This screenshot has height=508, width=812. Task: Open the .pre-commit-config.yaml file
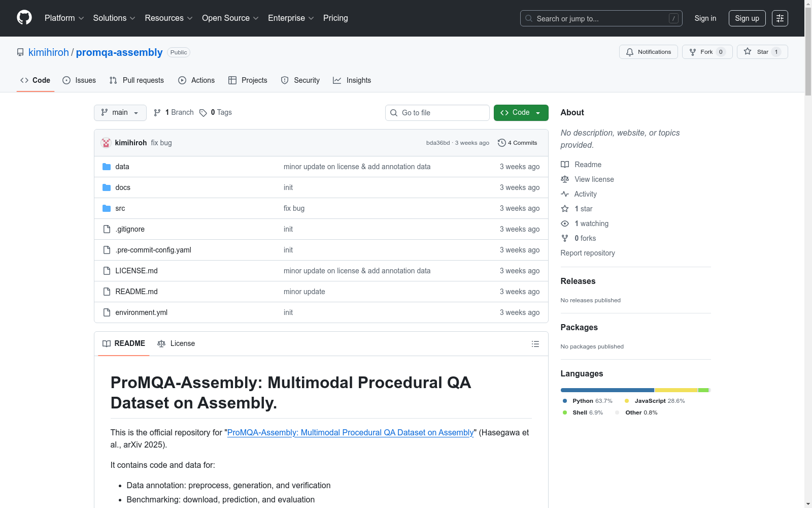pyautogui.click(x=153, y=250)
